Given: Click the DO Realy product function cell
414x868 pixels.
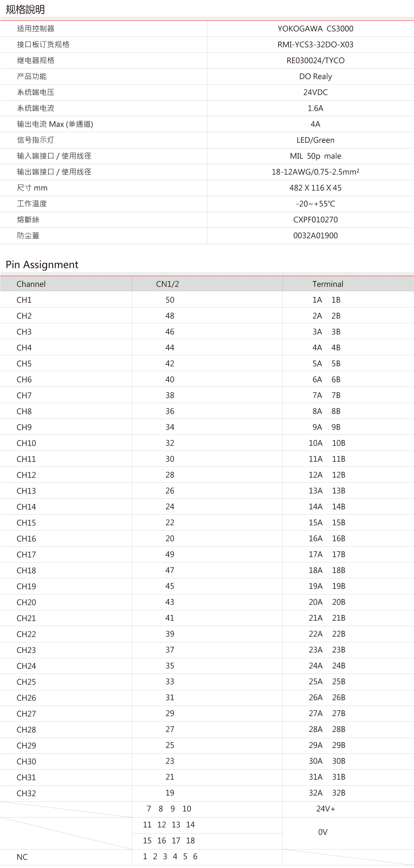Looking at the screenshot, I should tap(315, 76).
